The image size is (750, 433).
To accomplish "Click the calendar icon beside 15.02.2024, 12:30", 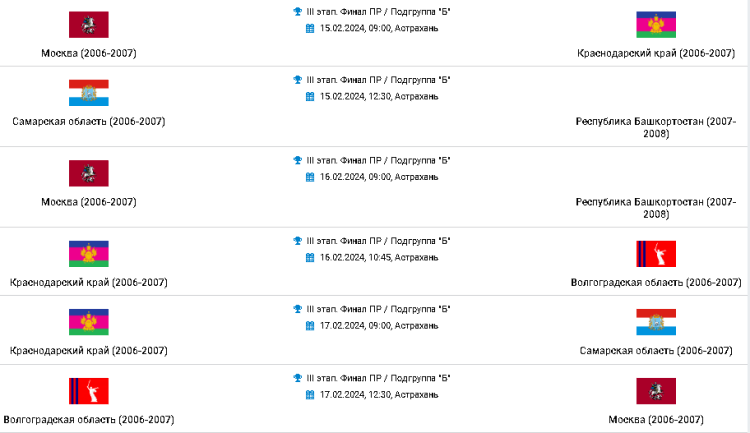I will click(x=310, y=96).
